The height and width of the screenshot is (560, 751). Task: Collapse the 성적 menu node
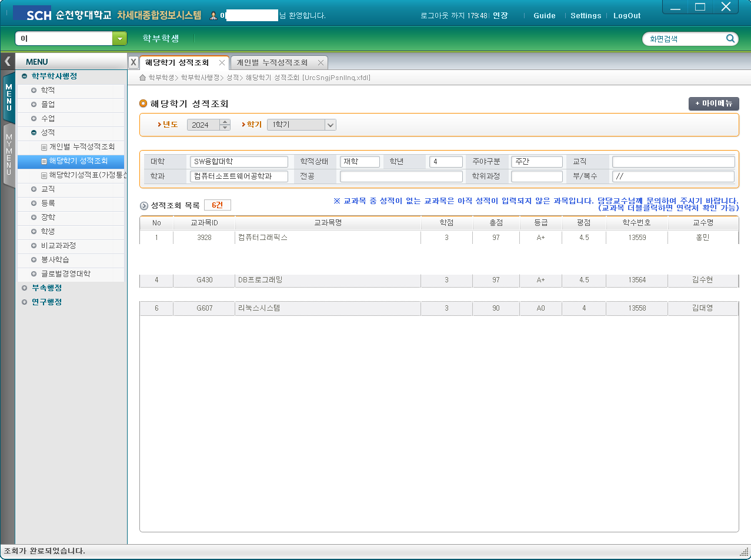(34, 132)
